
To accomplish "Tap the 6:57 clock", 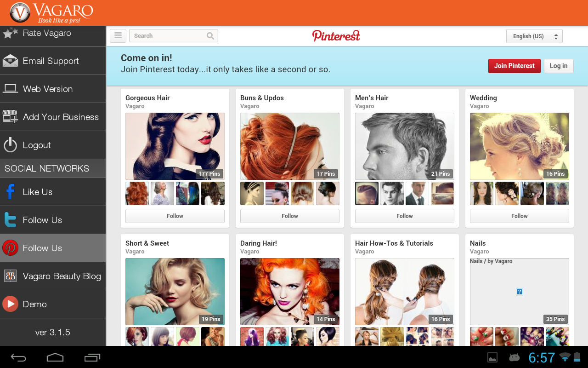I will tap(542, 357).
